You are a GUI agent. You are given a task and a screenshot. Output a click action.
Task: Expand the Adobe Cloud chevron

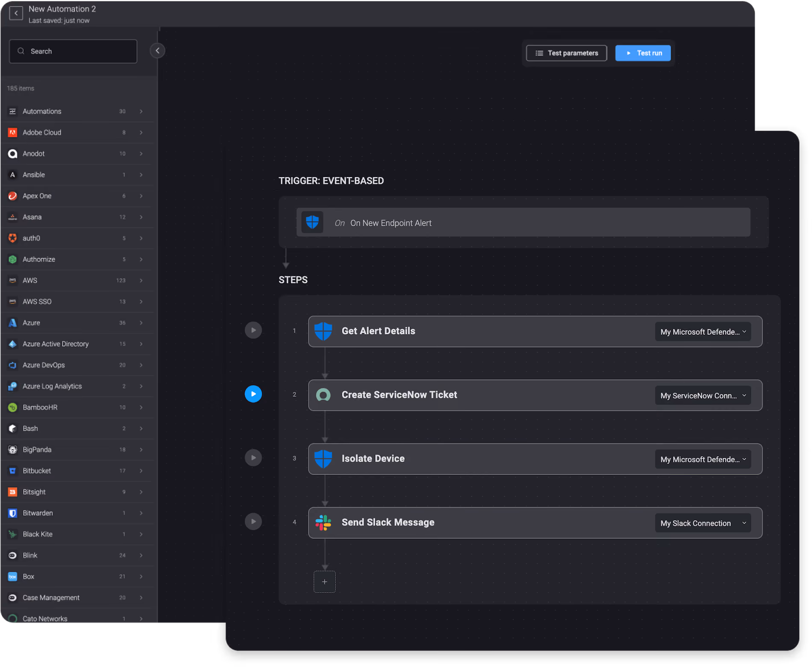pos(141,133)
